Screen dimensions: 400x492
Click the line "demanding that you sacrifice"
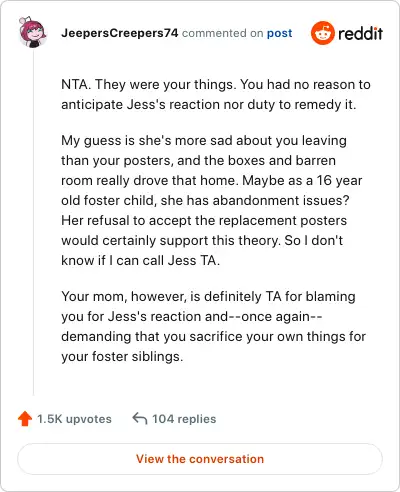click(213, 337)
